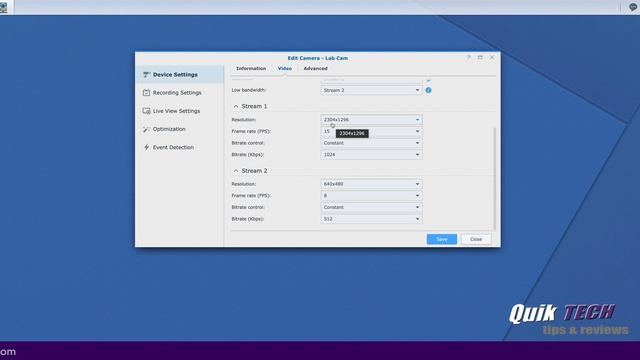This screenshot has width=640, height=360.
Task: Click the Live View Settings monitor icon
Action: pyautogui.click(x=146, y=111)
